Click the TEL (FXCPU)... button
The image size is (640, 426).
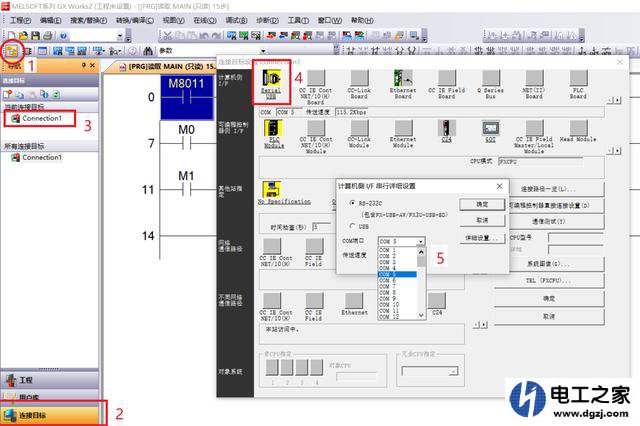pos(549,281)
